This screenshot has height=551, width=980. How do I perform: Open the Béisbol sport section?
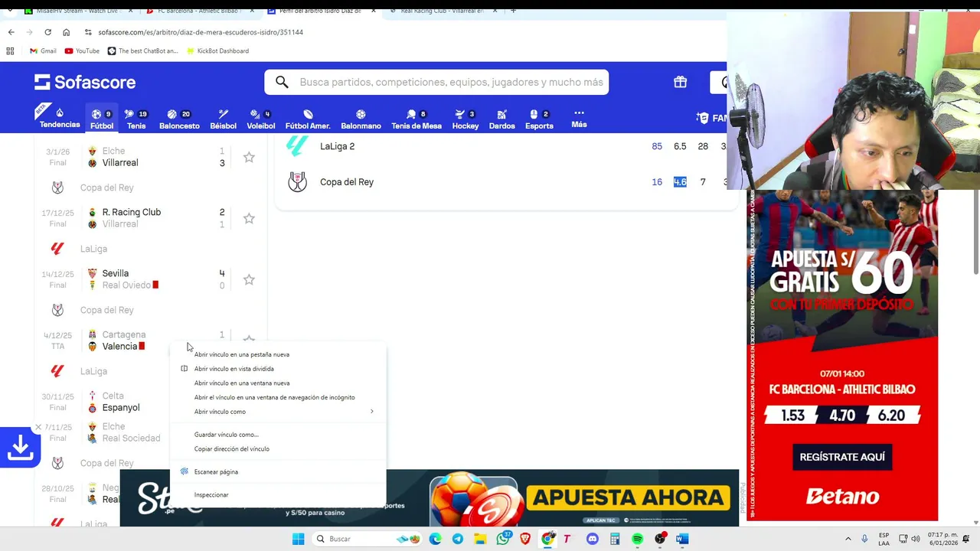pyautogui.click(x=223, y=118)
